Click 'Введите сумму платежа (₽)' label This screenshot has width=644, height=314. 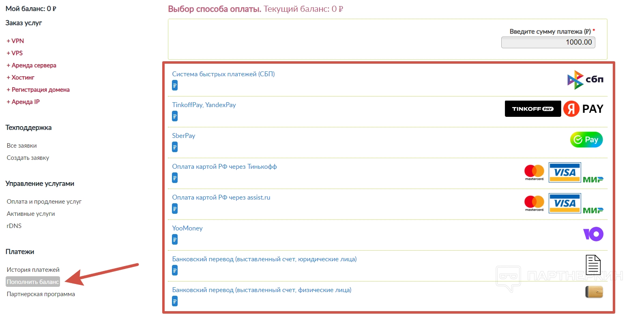pos(550,31)
